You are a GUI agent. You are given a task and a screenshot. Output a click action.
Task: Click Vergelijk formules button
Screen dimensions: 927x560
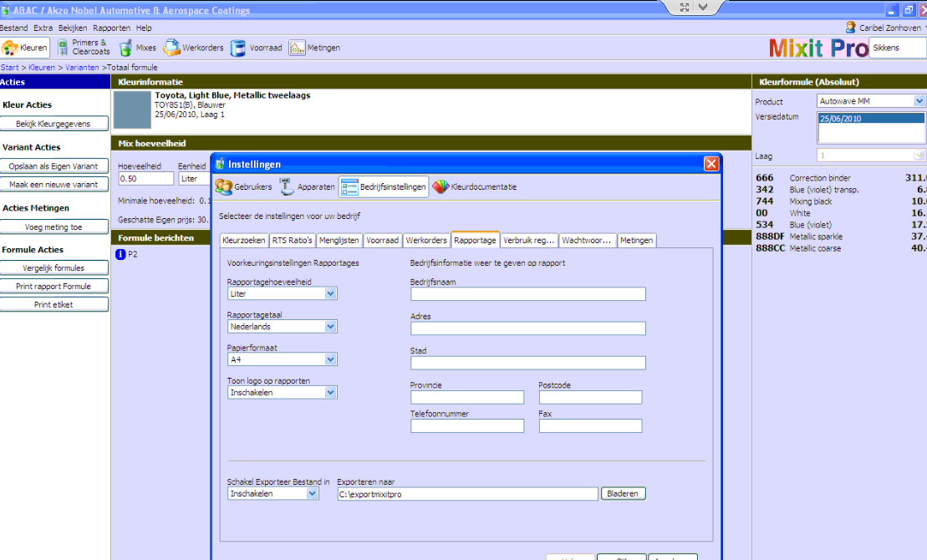53,267
